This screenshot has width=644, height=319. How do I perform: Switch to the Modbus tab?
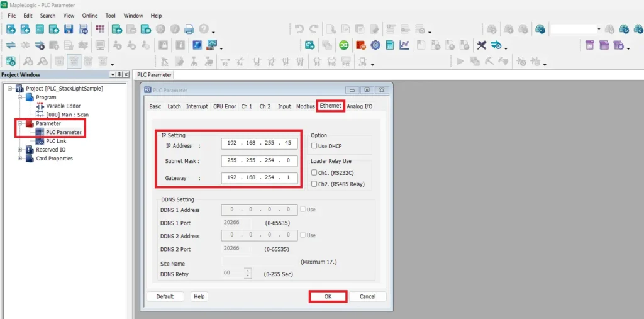point(306,106)
